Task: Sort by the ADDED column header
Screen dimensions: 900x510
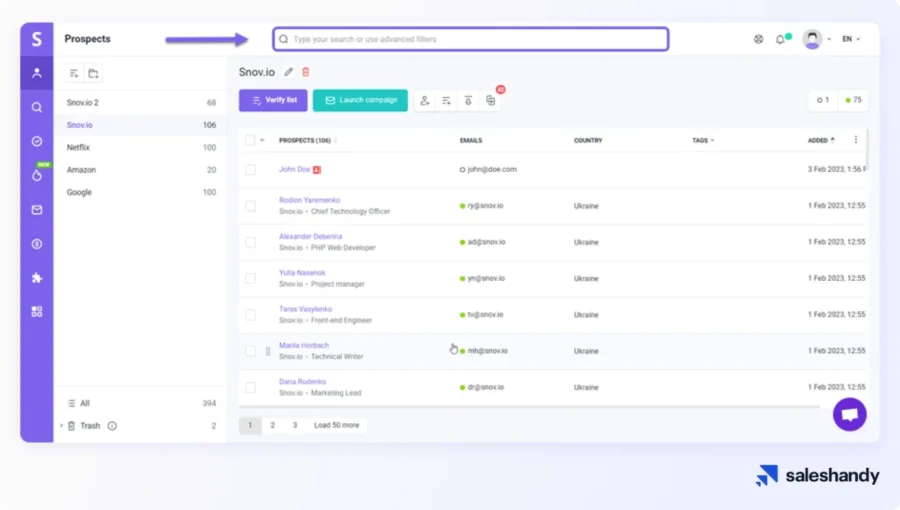Action: 821,141
